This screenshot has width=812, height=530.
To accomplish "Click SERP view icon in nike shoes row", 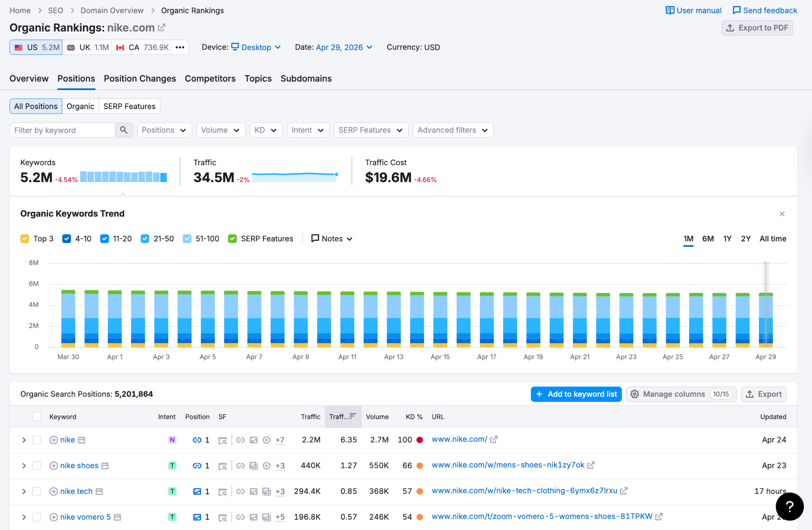I will click(x=223, y=466).
